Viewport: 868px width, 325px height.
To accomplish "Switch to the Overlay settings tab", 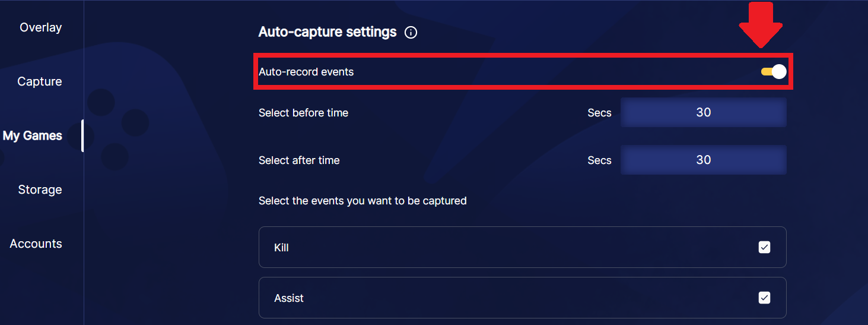I will coord(41,27).
